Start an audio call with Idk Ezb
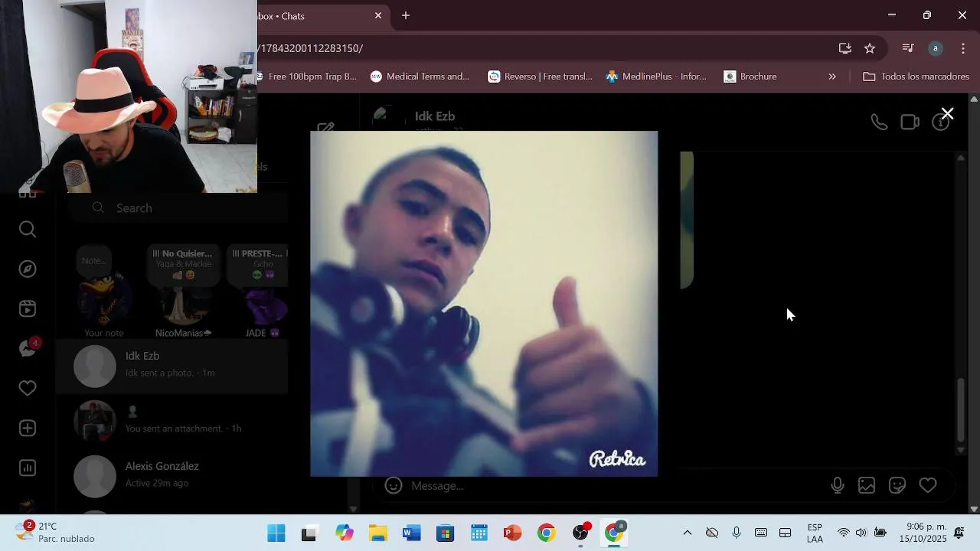The height and width of the screenshot is (551, 980). 879,122
